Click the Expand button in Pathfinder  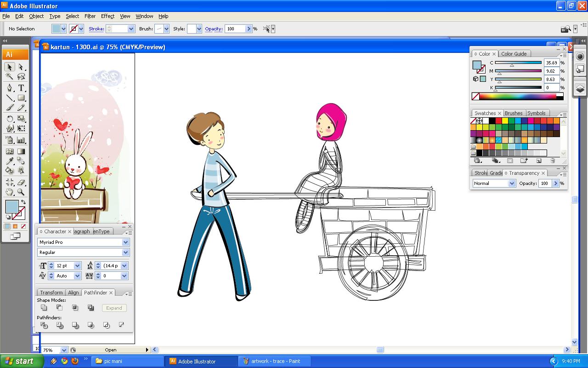click(x=114, y=308)
